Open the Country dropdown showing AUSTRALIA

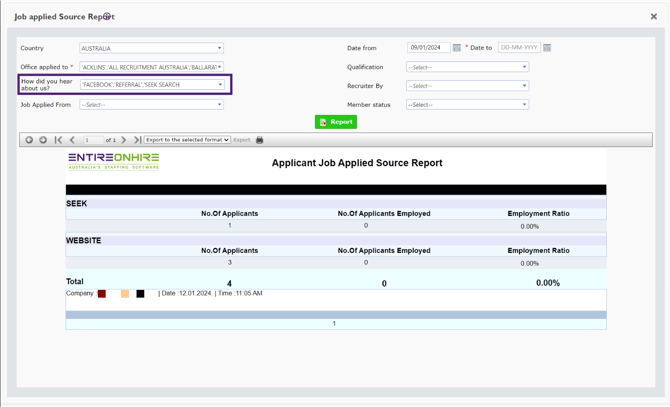(151, 48)
